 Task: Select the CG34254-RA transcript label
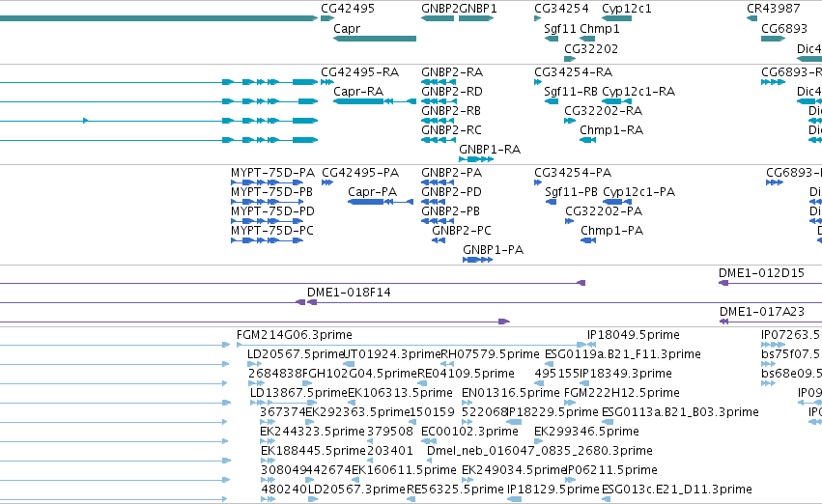[x=573, y=71]
